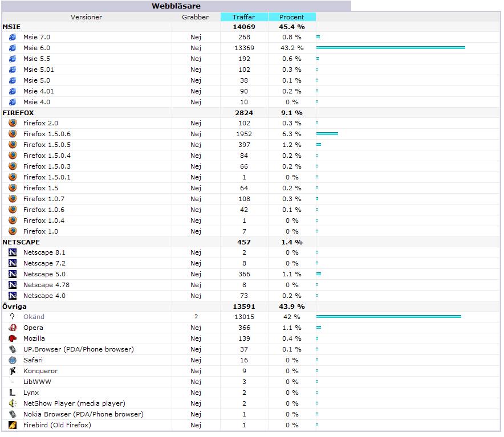Click the NetShow Player speaker icon
The height and width of the screenshot is (437, 504).
(13, 403)
